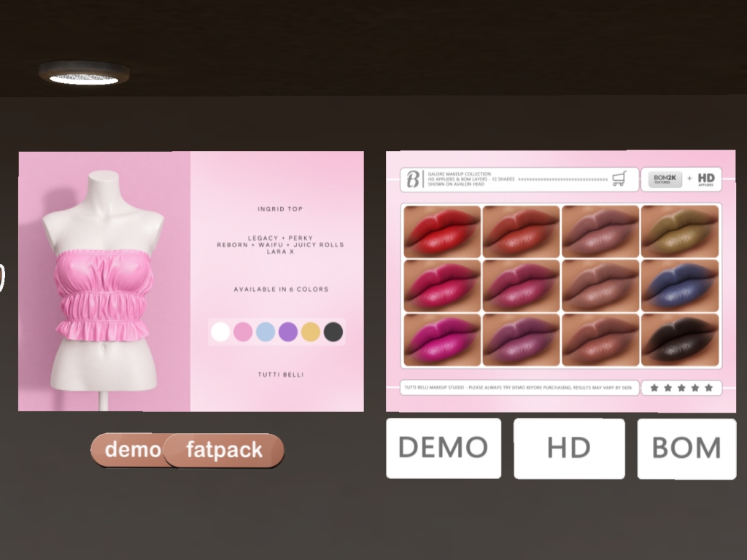Choose the purple color swatch
This screenshot has height=560, width=747.
288,332
